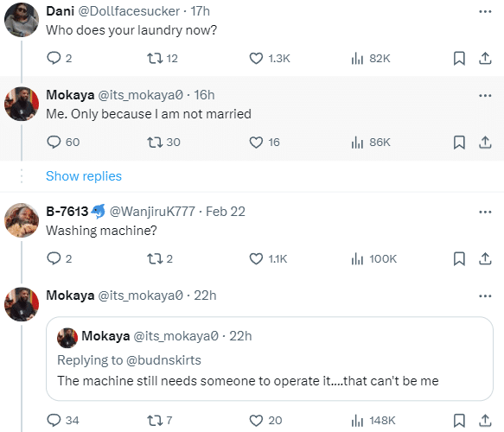Open @Dollfacesucker profile handle
Image resolution: width=504 pixels, height=432 pixels.
pyautogui.click(x=129, y=11)
